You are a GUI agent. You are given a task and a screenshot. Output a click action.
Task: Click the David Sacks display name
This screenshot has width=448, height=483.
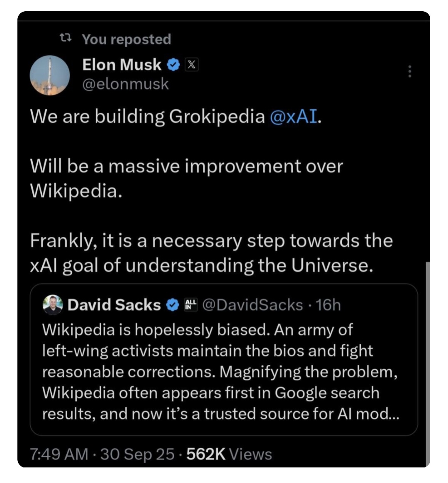(114, 305)
